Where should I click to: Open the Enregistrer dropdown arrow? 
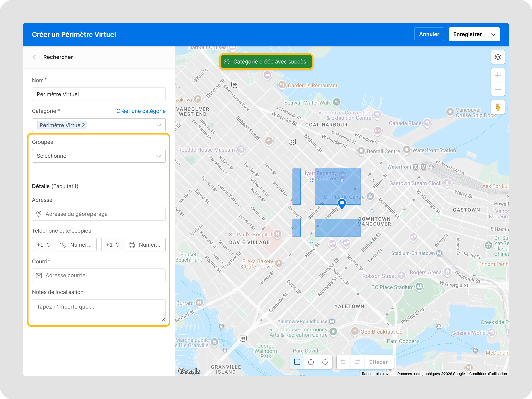(x=493, y=34)
